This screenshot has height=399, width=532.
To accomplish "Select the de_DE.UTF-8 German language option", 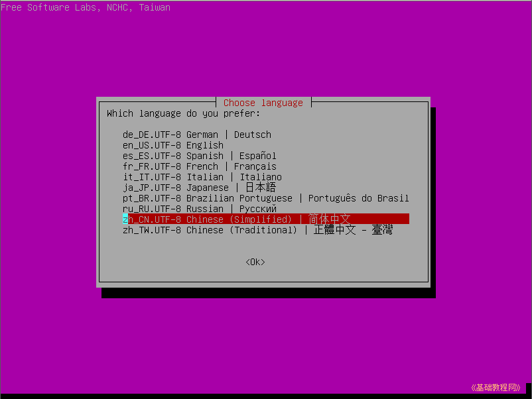I will pyautogui.click(x=197, y=135).
